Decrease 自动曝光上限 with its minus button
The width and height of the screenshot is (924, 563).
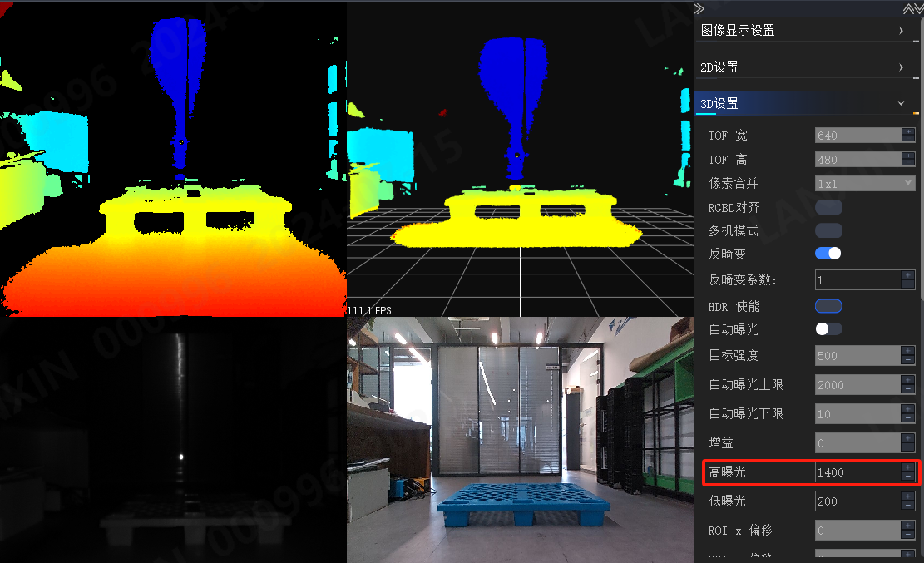[908, 389]
